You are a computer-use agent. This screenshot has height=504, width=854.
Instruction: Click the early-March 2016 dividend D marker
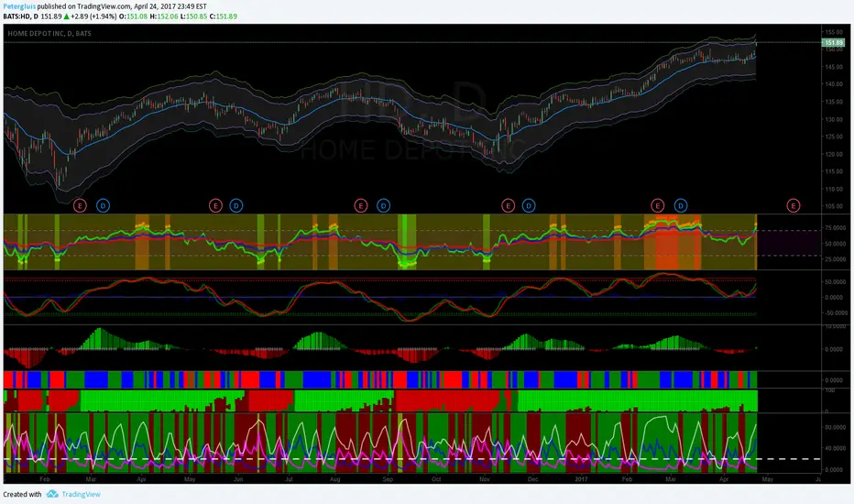[103, 205]
